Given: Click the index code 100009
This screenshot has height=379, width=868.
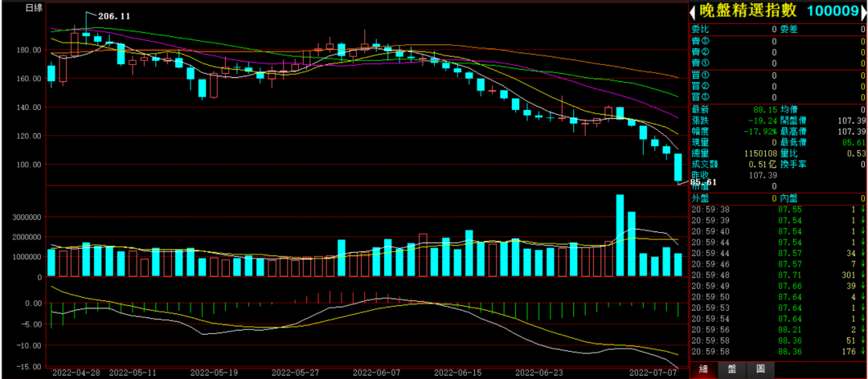Looking at the screenshot, I should (x=832, y=13).
